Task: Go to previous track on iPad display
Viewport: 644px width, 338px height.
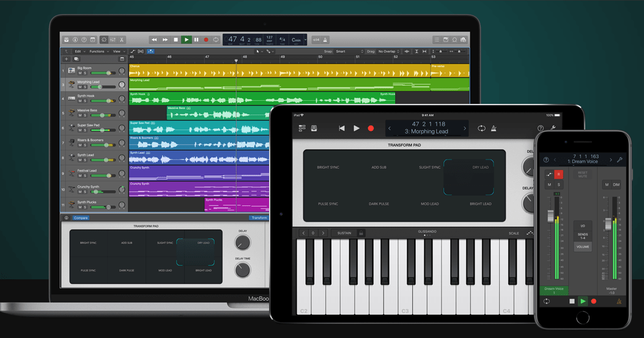Action: (390, 128)
